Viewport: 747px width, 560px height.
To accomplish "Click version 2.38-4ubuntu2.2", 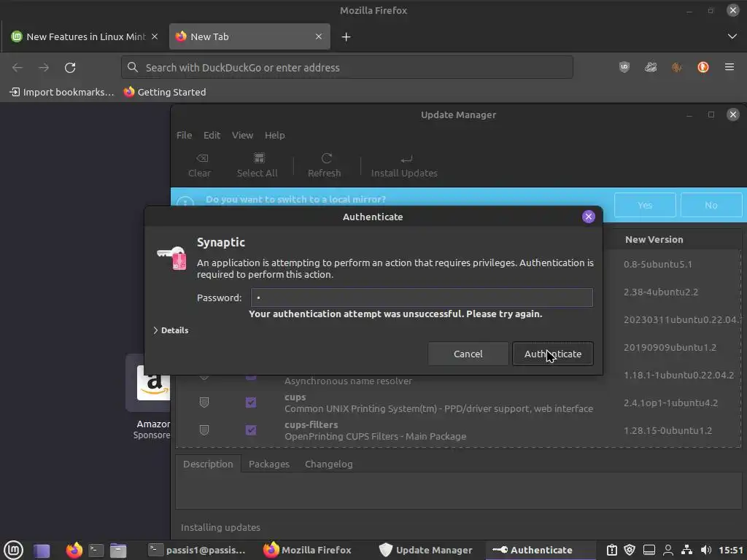I will [x=661, y=292].
